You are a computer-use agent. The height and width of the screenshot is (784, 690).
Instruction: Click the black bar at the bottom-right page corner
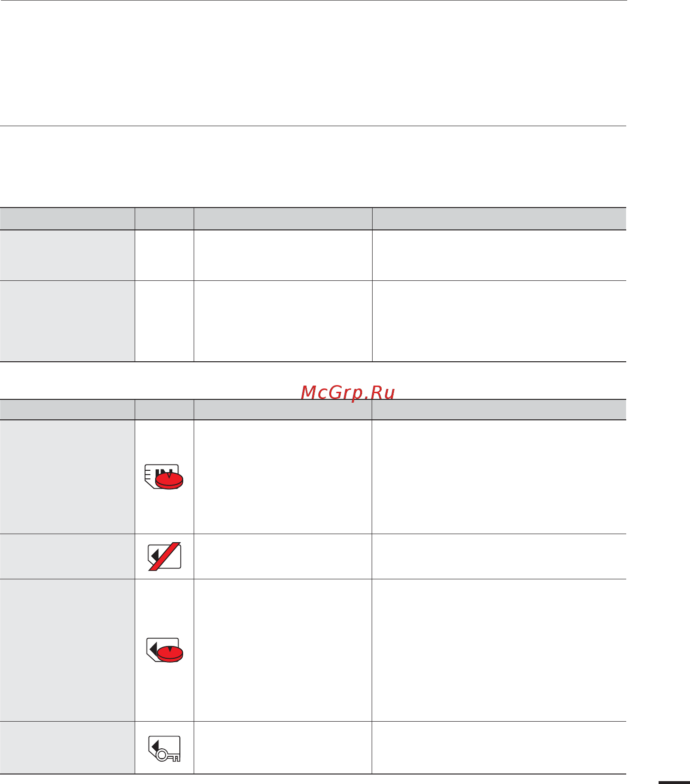(674, 782)
